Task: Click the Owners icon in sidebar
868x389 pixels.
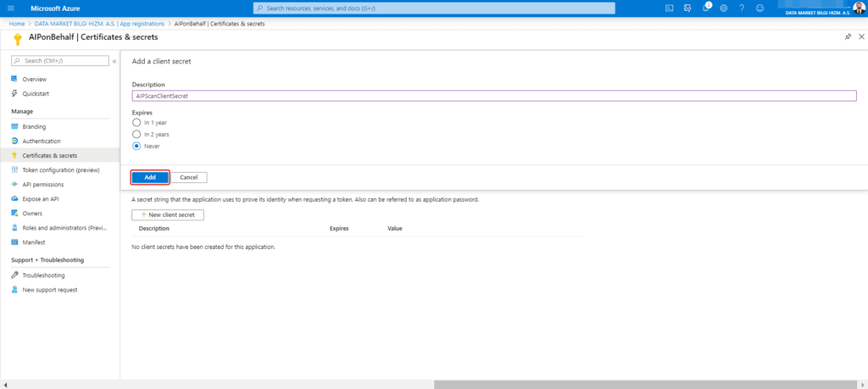Action: (15, 213)
